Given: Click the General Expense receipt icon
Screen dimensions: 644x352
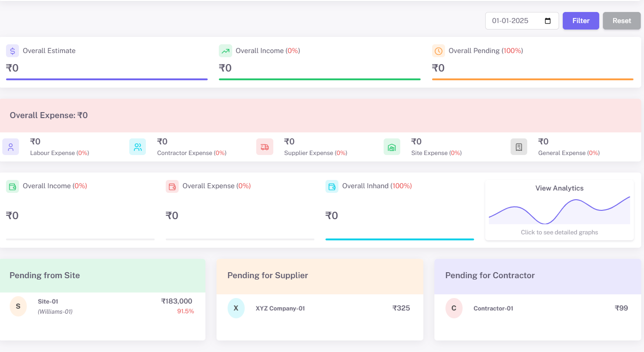Looking at the screenshot, I should coord(519,147).
